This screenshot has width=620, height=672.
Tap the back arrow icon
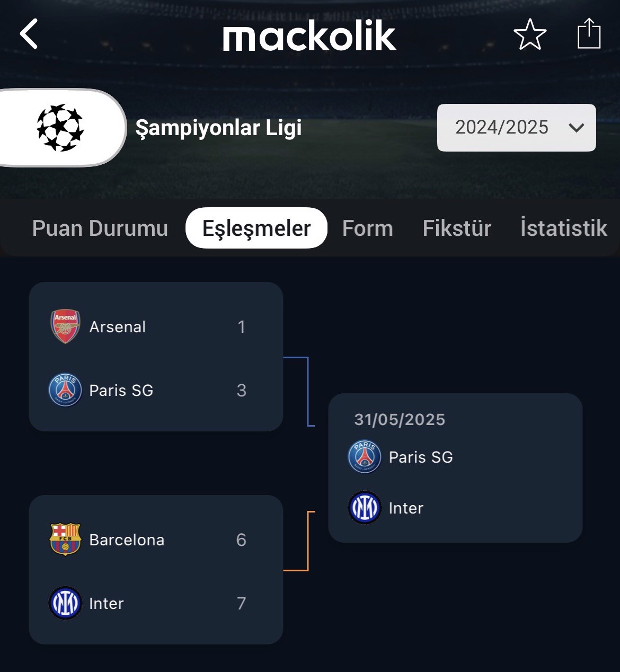[x=29, y=34]
